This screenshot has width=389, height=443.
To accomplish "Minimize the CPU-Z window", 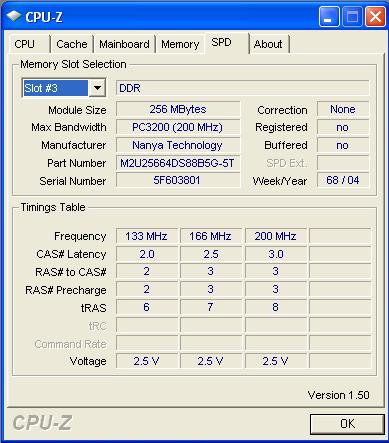I will (x=329, y=17).
